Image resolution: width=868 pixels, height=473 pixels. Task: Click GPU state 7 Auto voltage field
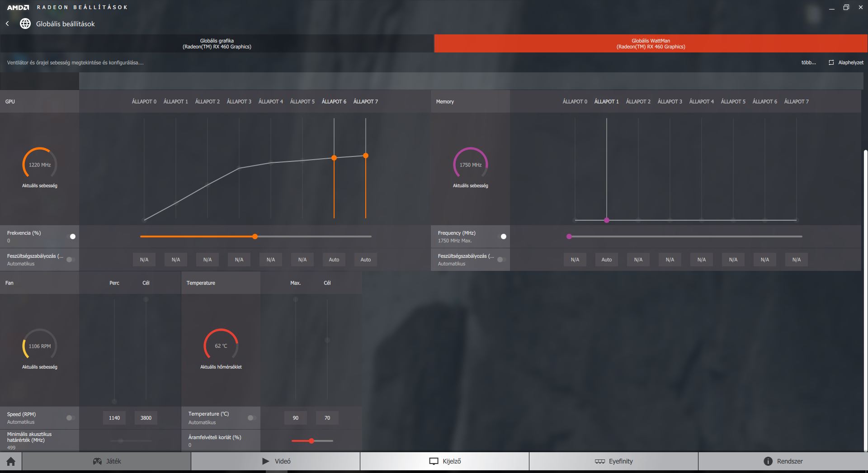point(366,260)
